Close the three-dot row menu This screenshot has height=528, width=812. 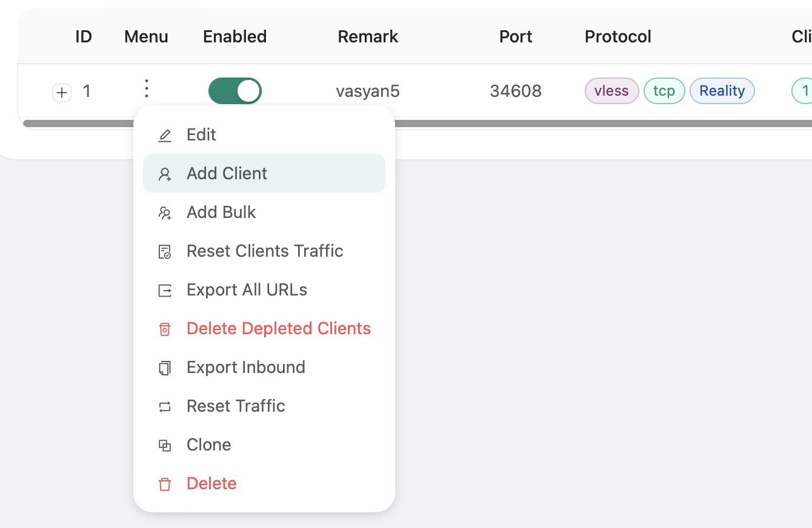146,88
